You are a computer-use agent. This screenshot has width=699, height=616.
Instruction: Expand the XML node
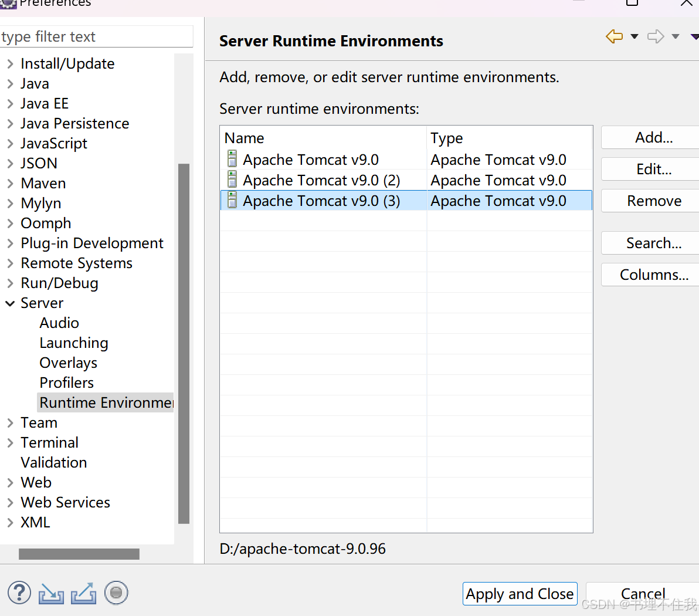coord(10,522)
